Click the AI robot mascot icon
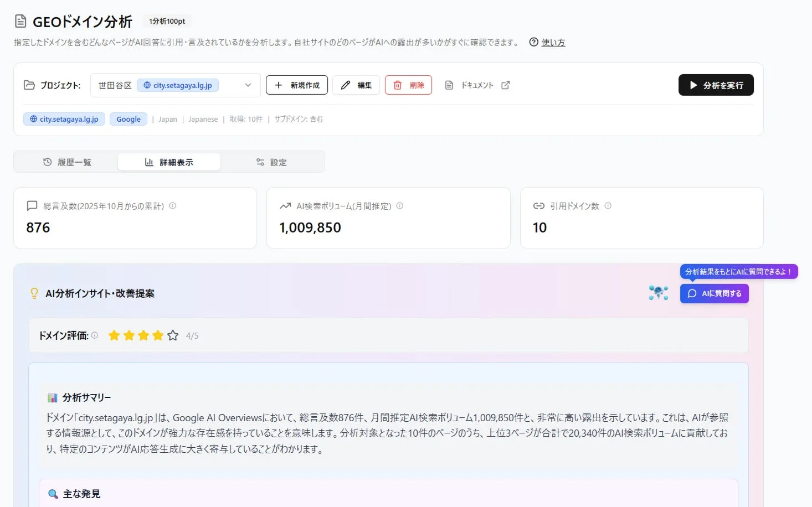 click(x=657, y=293)
